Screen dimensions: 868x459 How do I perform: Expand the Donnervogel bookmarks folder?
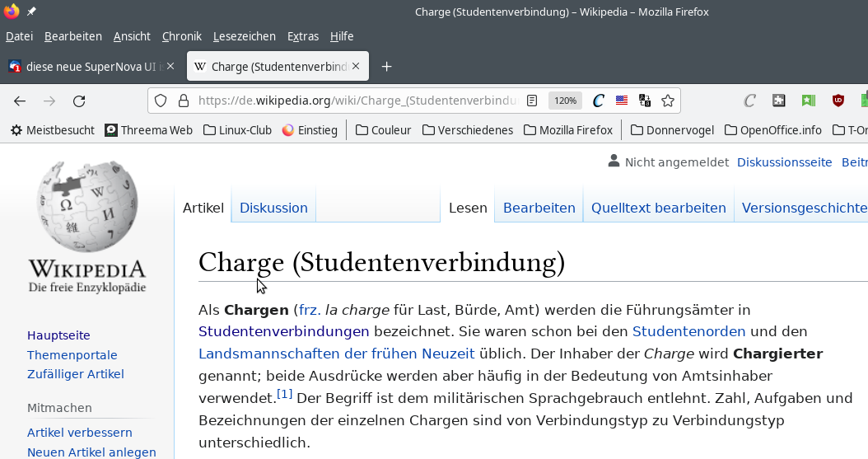(x=673, y=130)
